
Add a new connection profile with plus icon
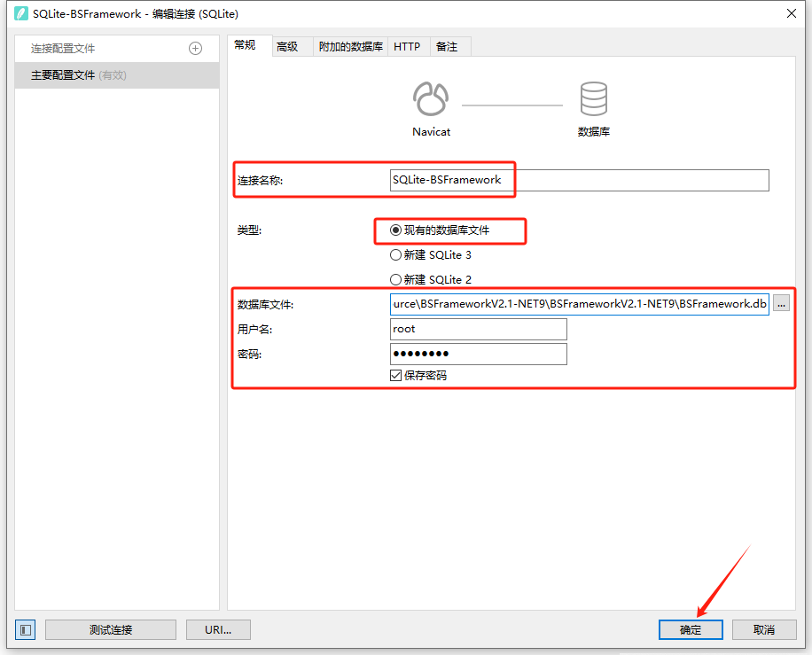coord(195,49)
